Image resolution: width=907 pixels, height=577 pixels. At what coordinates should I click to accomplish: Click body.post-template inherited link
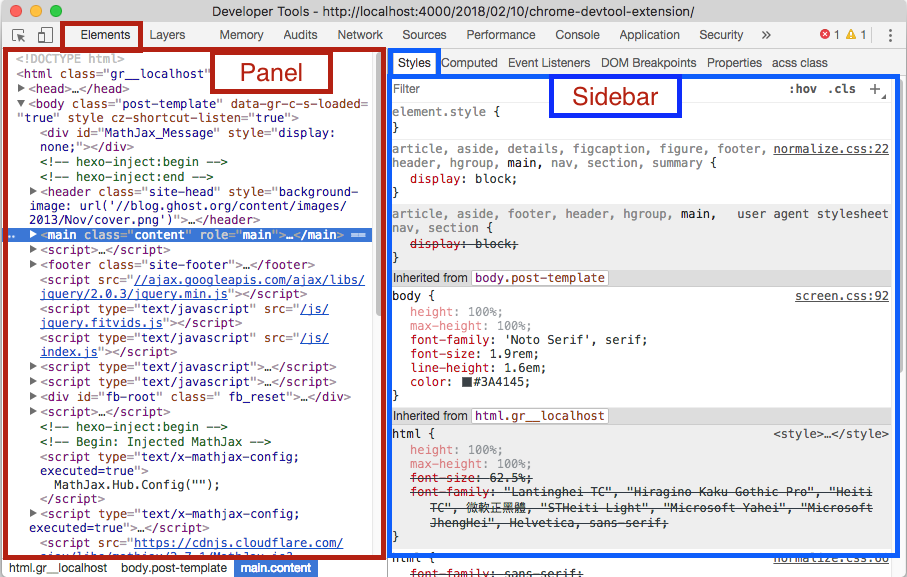(540, 278)
